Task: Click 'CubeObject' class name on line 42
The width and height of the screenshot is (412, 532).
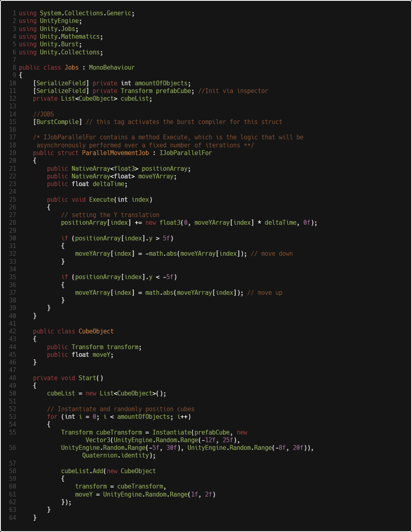Action: (96, 331)
